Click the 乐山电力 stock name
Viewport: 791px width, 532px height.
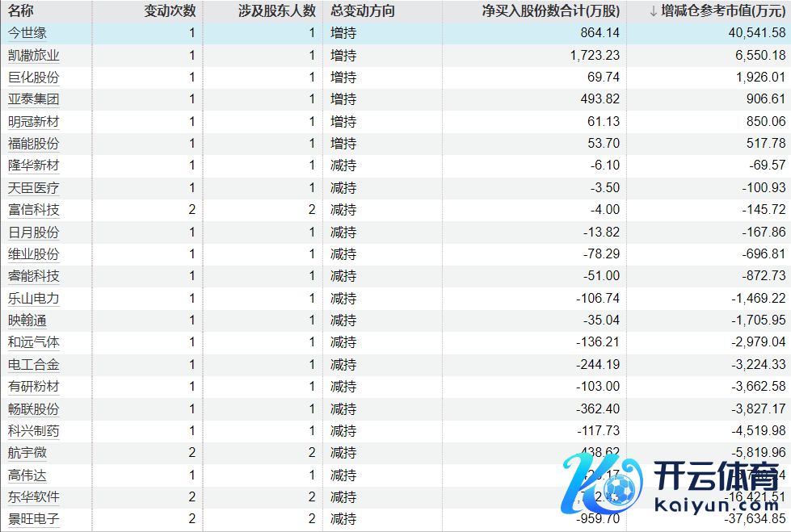[x=33, y=298]
